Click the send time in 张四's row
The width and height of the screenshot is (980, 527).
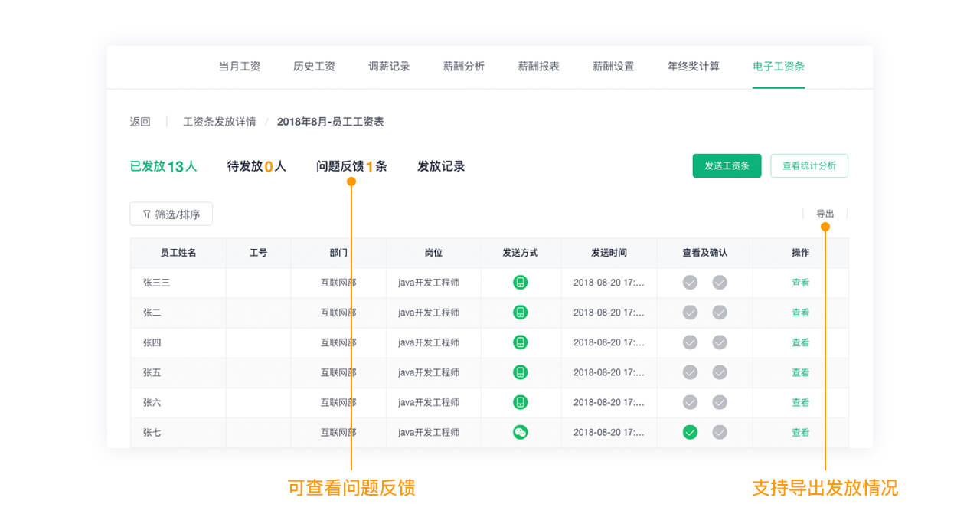point(609,342)
